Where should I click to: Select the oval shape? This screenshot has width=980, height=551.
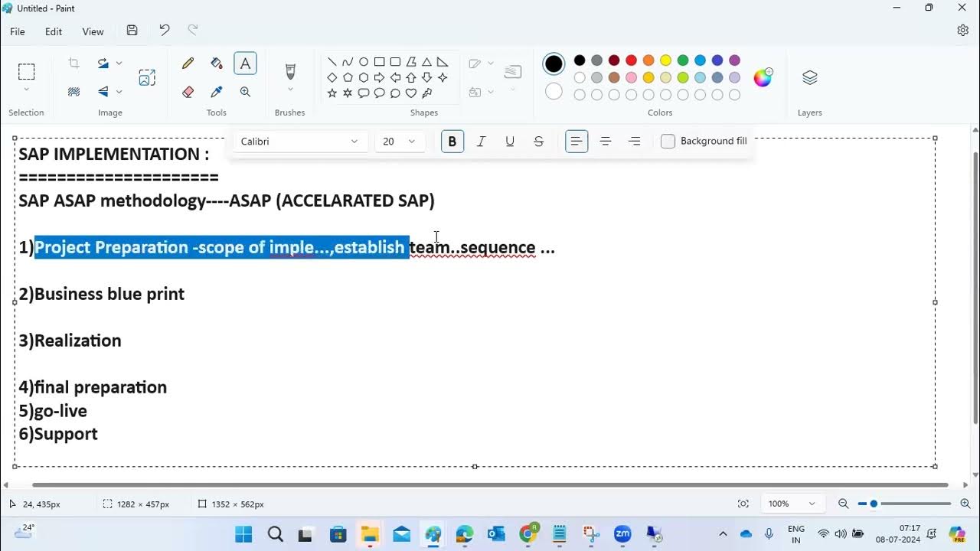point(364,62)
